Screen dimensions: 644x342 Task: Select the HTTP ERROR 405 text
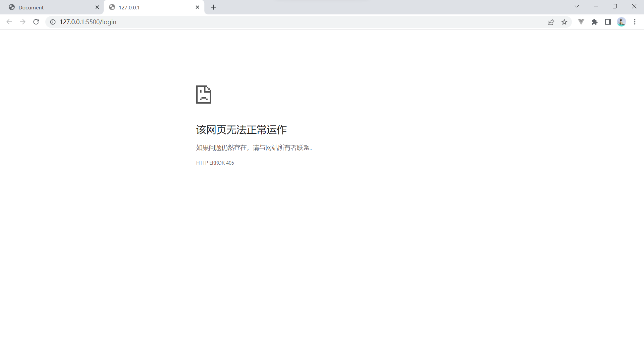(215, 163)
